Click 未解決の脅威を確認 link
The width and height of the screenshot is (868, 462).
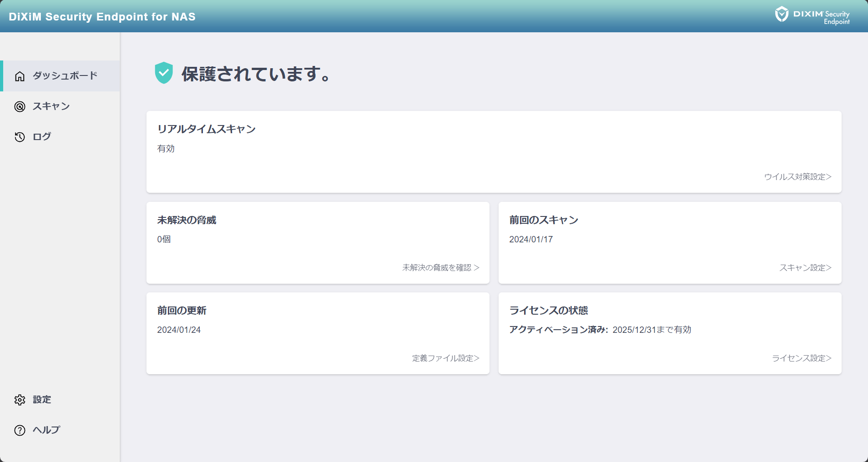440,268
